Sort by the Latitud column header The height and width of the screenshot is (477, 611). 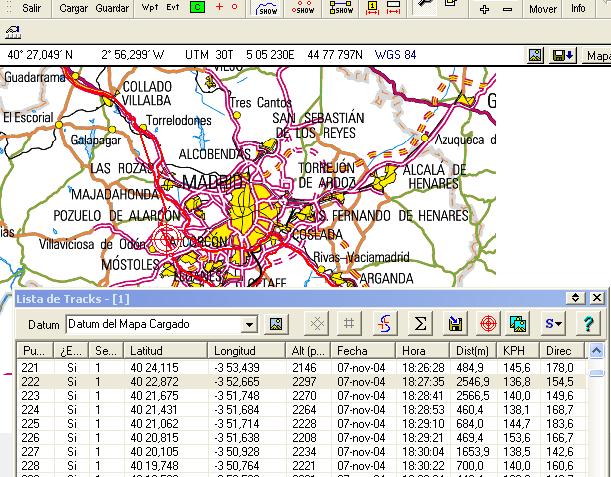click(x=165, y=351)
